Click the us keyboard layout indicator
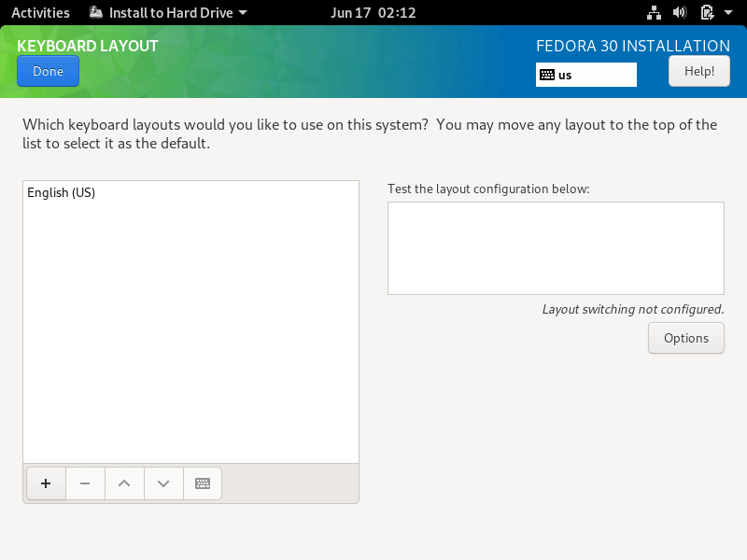747x560 pixels. click(586, 75)
